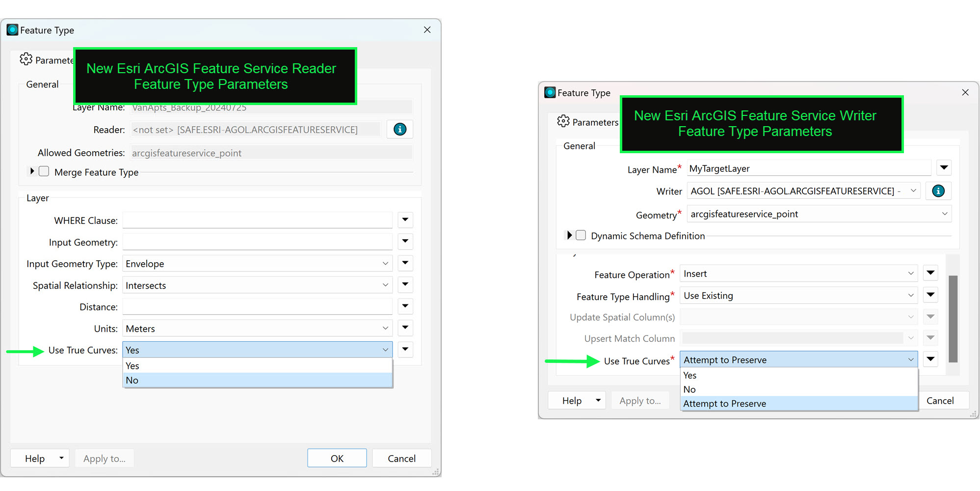The image size is (980, 491).
Task: Open the WHERE Clause options arrow menu
Action: [x=405, y=220]
